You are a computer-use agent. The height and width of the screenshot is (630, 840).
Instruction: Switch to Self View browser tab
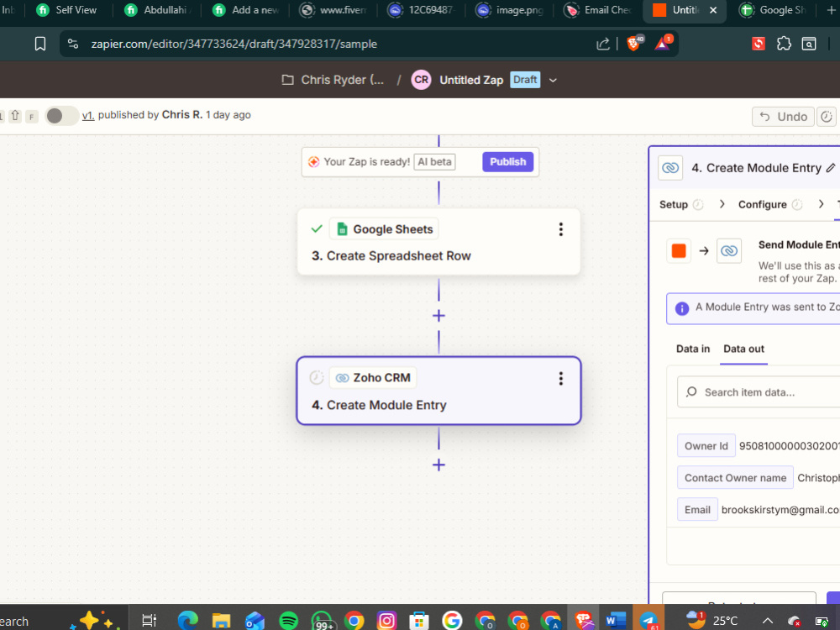coord(66,10)
